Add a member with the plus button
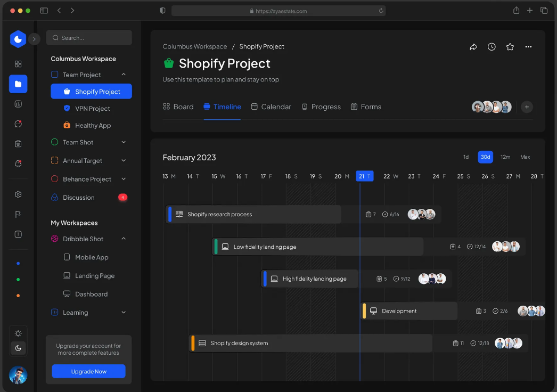Viewport: 557px width, 392px height. [527, 107]
